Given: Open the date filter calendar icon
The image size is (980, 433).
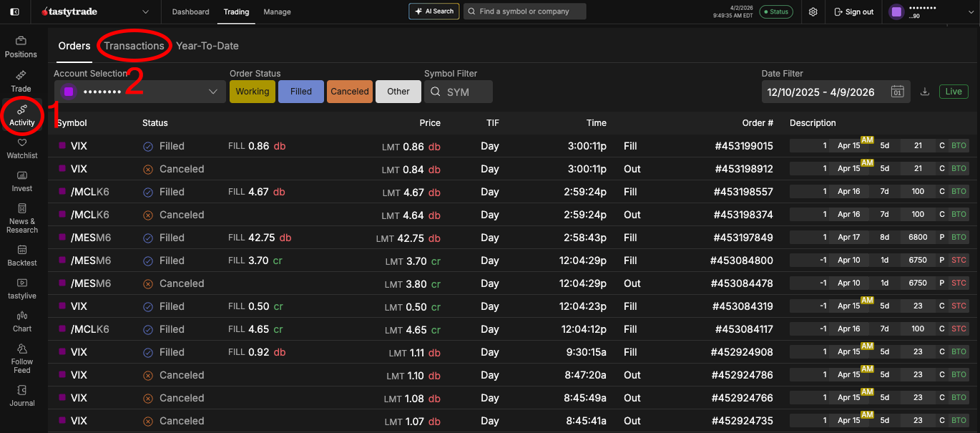Looking at the screenshot, I should [898, 92].
